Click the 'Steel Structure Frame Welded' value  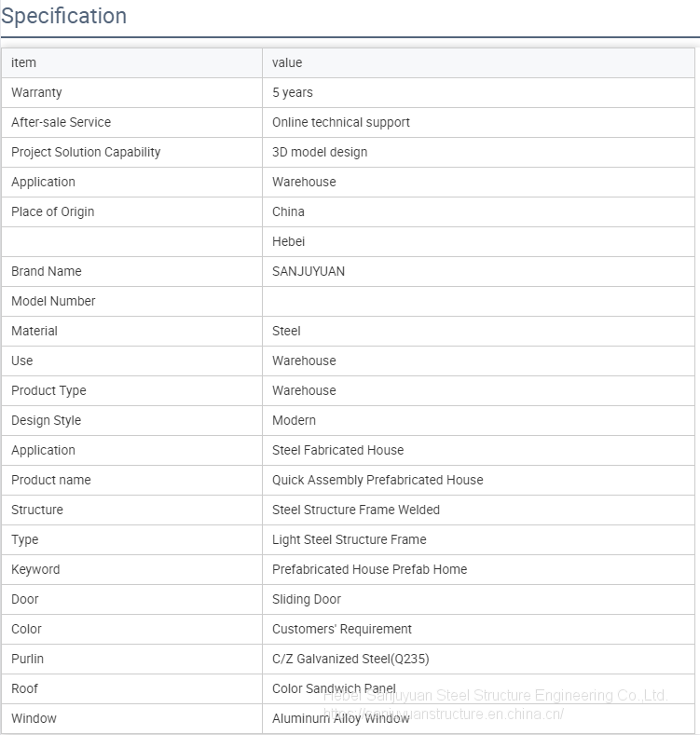356,510
